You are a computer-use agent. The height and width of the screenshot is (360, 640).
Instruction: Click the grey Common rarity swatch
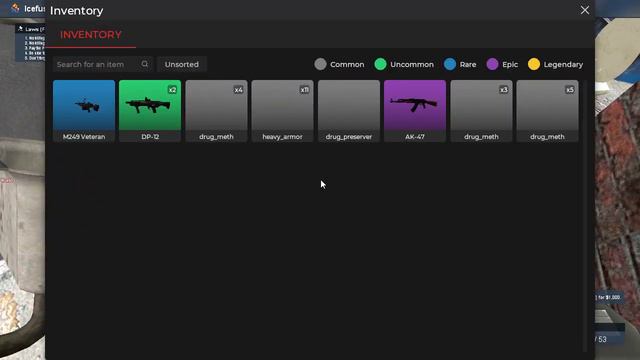pos(320,64)
